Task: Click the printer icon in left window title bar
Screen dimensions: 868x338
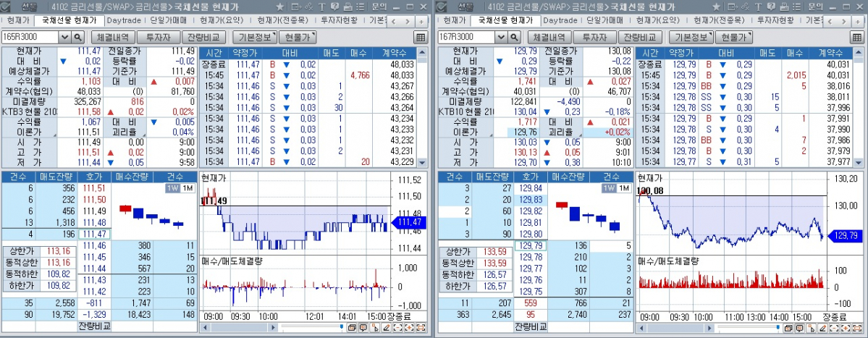Action: [x=347, y=7]
